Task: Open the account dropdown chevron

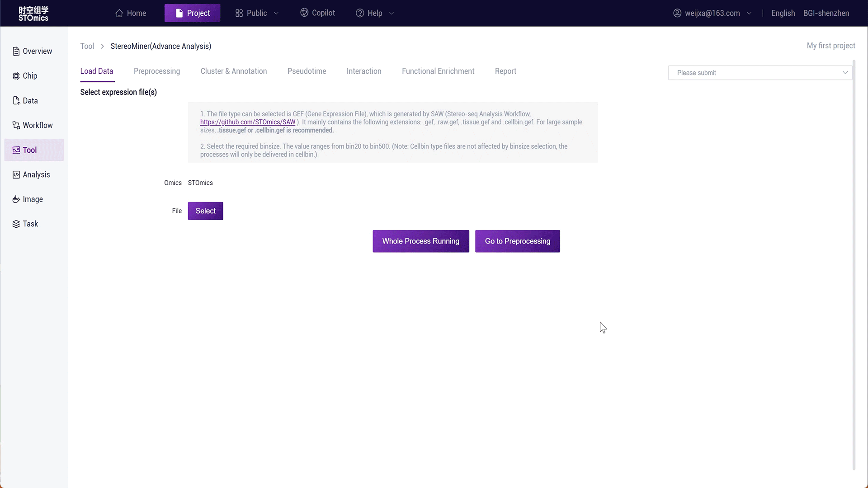Action: [x=749, y=13]
